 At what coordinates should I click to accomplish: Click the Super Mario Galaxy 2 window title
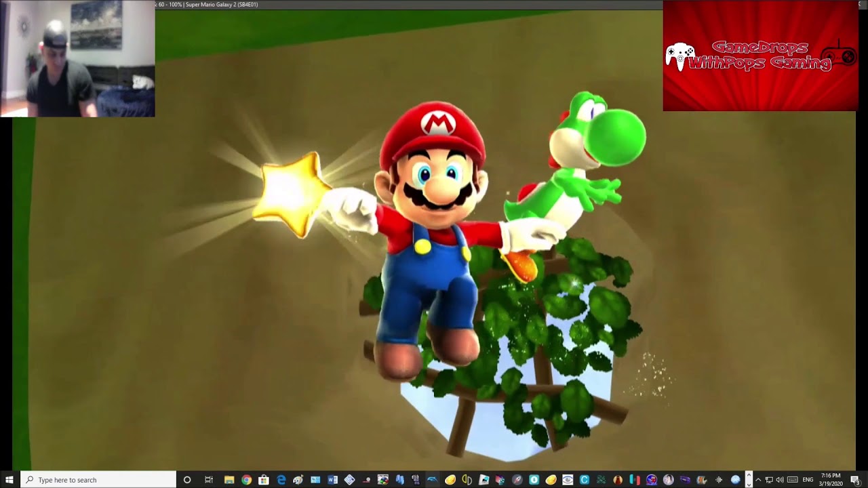coord(221,5)
